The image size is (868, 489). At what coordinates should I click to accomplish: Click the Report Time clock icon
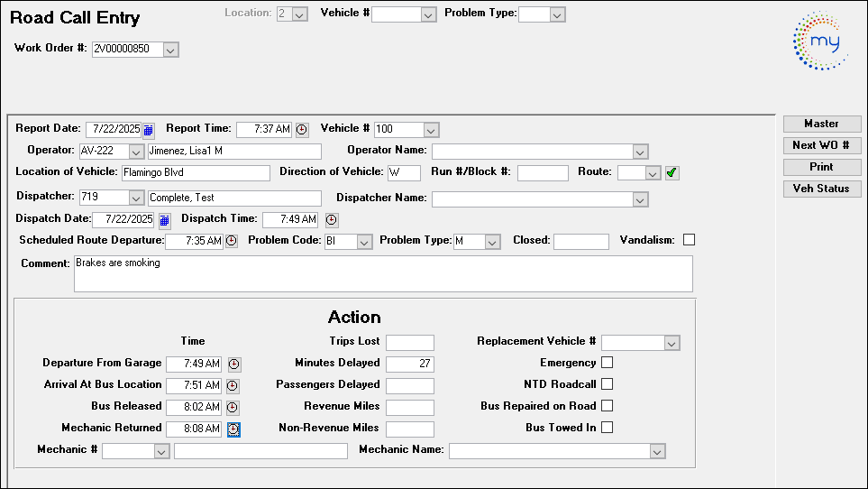click(302, 130)
